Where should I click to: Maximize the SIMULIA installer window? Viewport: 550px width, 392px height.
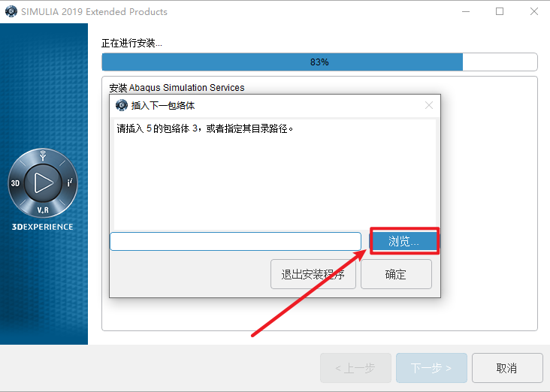point(500,11)
